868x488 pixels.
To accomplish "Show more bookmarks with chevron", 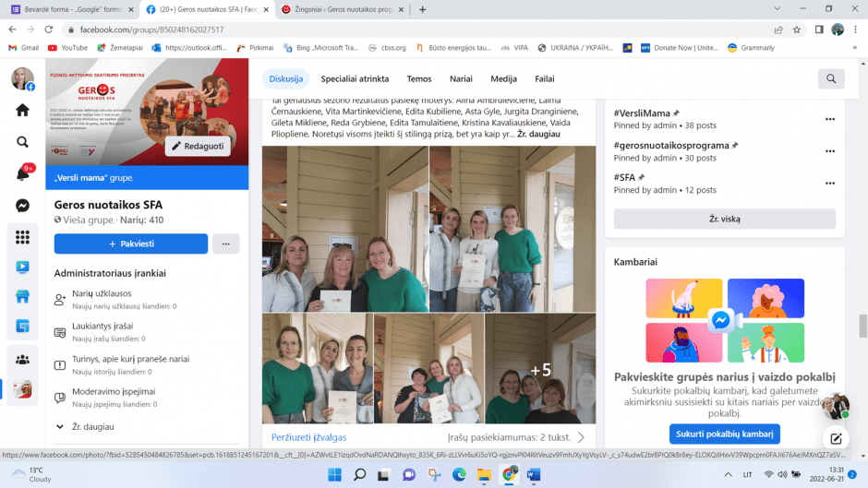I will click(x=855, y=48).
